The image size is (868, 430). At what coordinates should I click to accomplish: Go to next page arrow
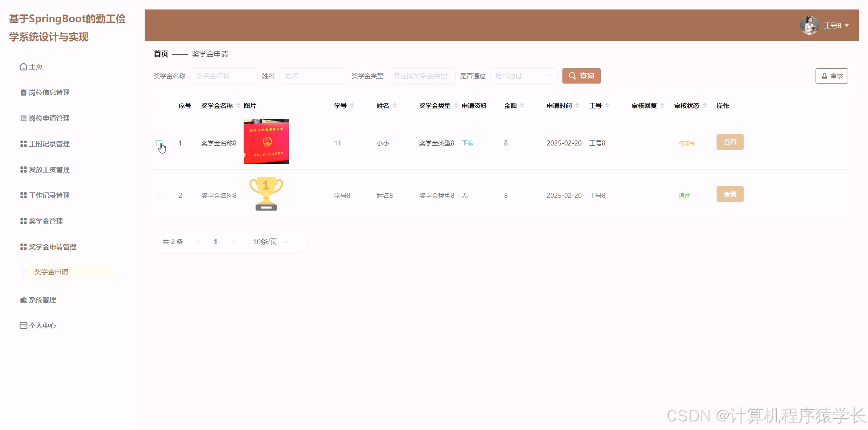coord(233,242)
